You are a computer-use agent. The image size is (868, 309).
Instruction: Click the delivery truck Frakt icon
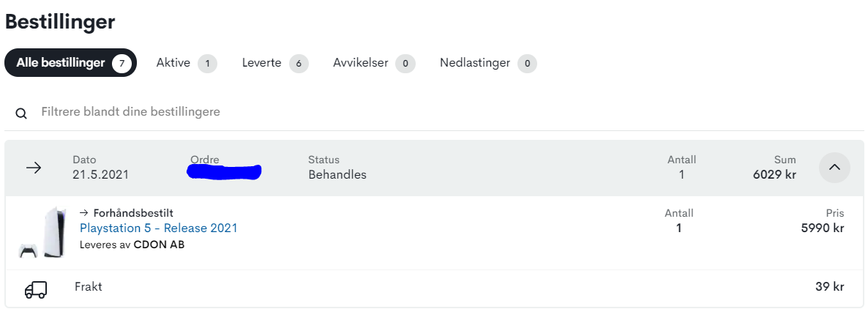[35, 290]
